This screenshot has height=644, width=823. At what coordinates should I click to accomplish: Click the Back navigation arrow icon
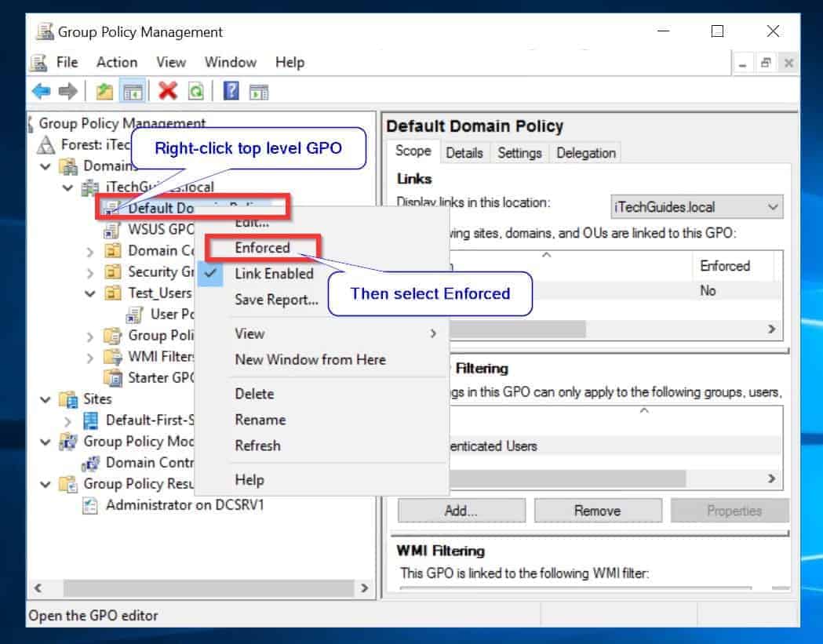coord(40,90)
